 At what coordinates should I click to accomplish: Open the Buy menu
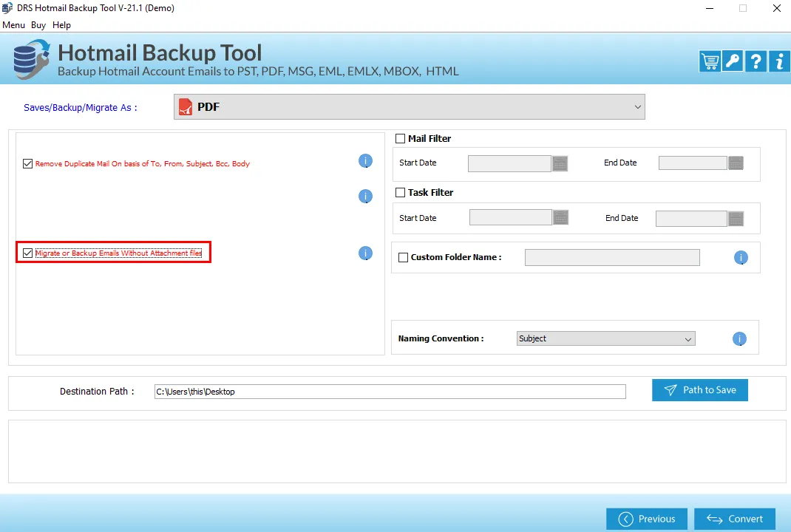(38, 25)
